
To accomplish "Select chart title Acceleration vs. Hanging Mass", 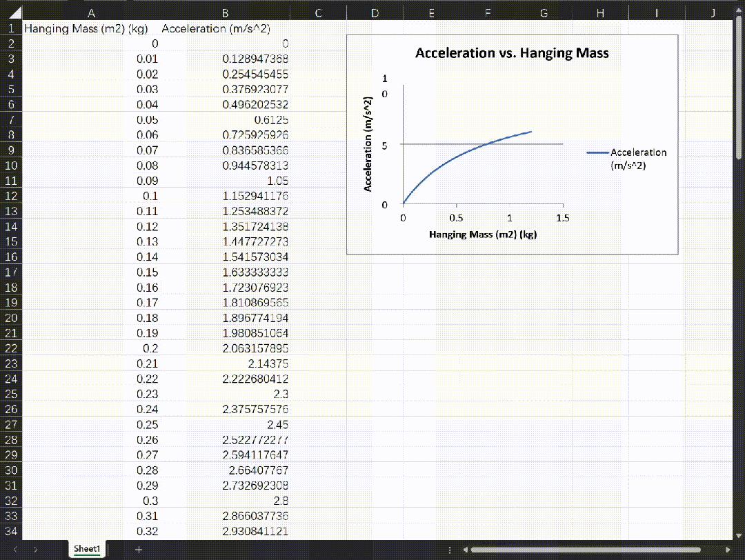I will (512, 53).
